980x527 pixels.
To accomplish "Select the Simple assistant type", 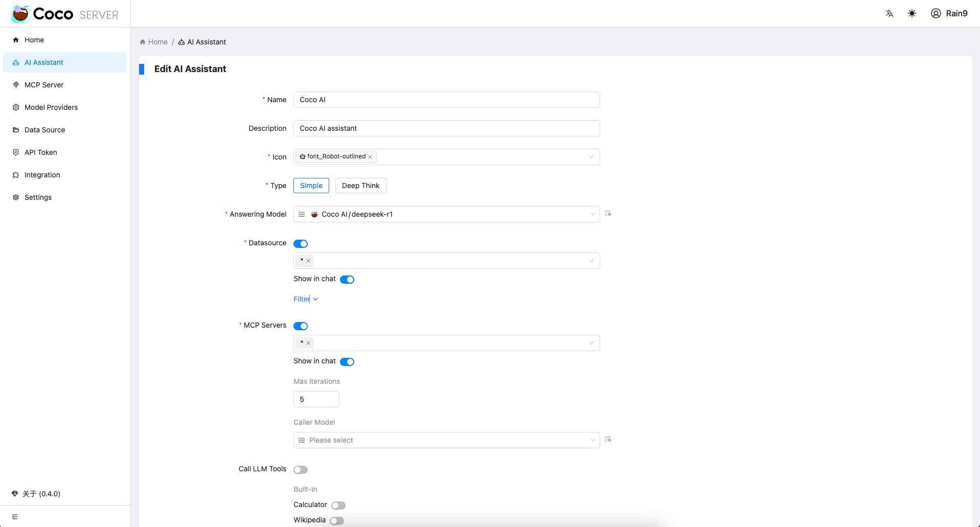I will pyautogui.click(x=311, y=186).
